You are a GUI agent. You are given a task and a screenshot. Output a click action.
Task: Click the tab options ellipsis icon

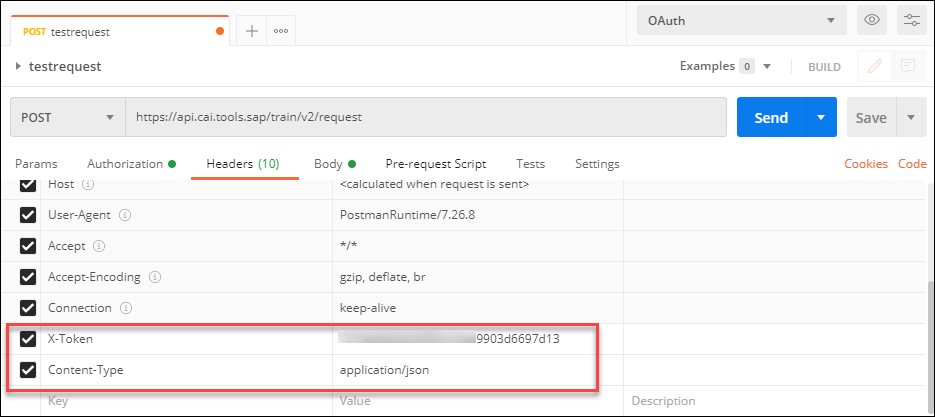tap(281, 31)
